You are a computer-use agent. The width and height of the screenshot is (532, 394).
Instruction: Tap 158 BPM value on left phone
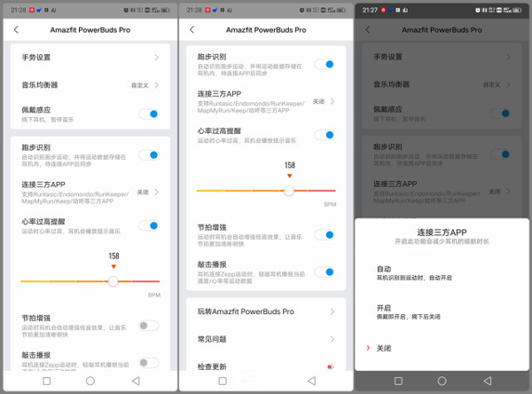(x=113, y=256)
